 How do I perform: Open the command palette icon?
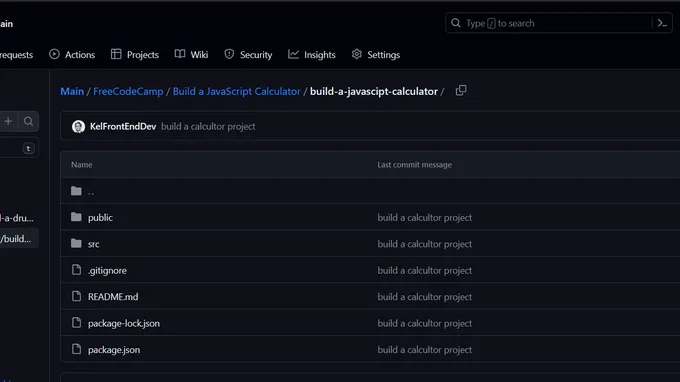coord(662,23)
